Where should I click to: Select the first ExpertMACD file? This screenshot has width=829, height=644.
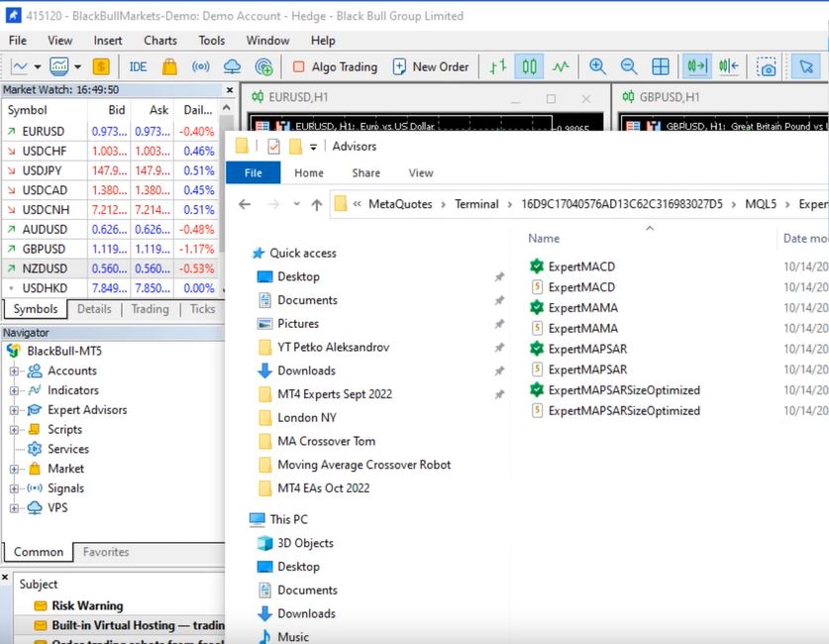(x=581, y=267)
